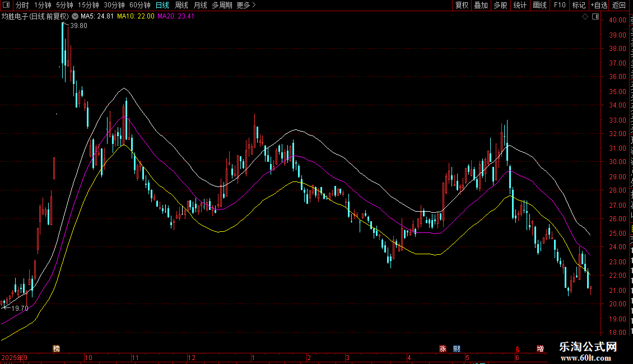
Task: Click the 35.00 price axis label
Action: coord(618,92)
